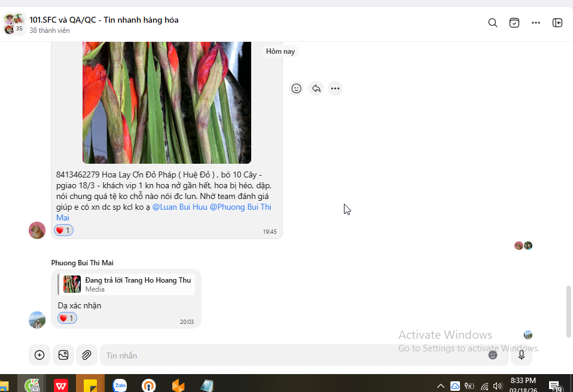Attach a file with the paperclip icon

[87, 355]
